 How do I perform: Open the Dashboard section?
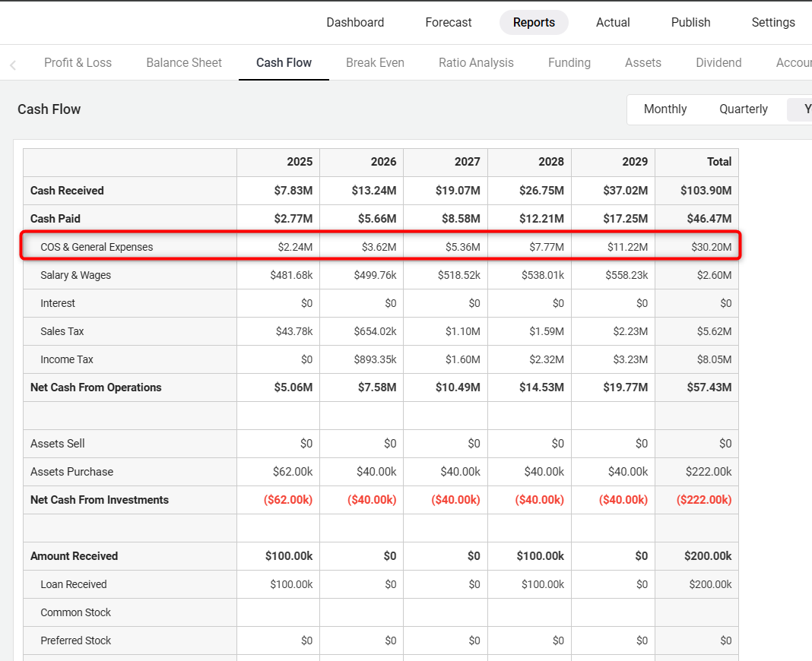click(355, 23)
